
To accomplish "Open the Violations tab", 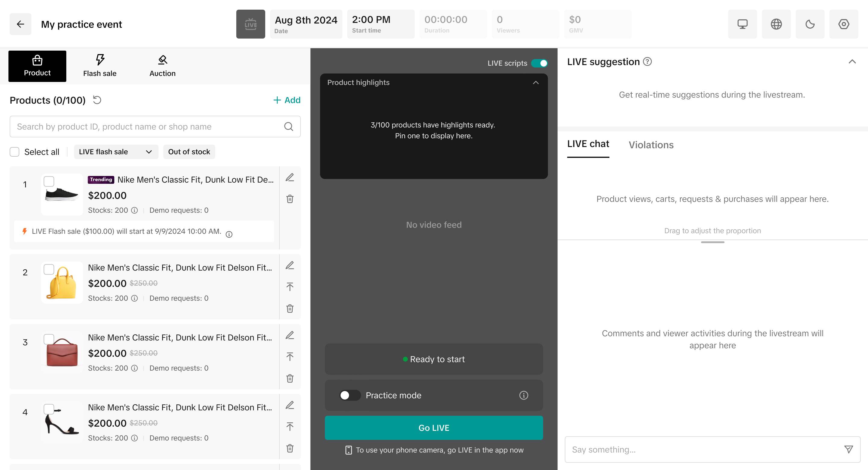I will [x=651, y=145].
